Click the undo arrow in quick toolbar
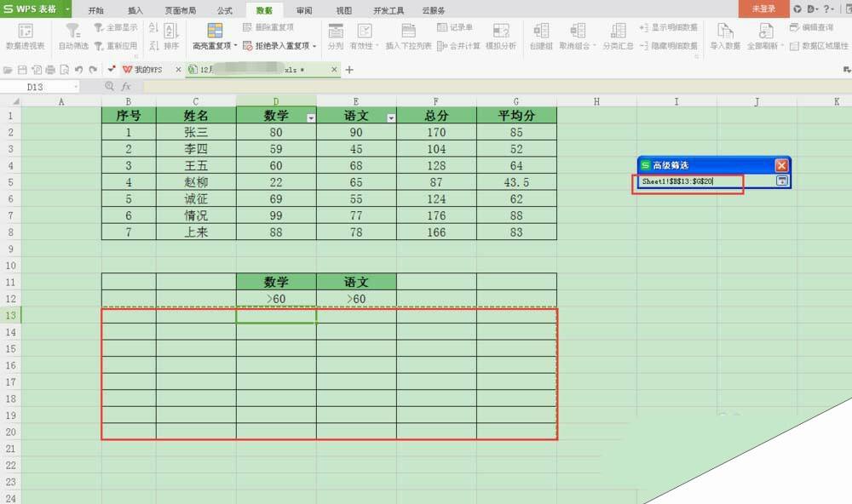This screenshot has width=852, height=504. coord(79,69)
